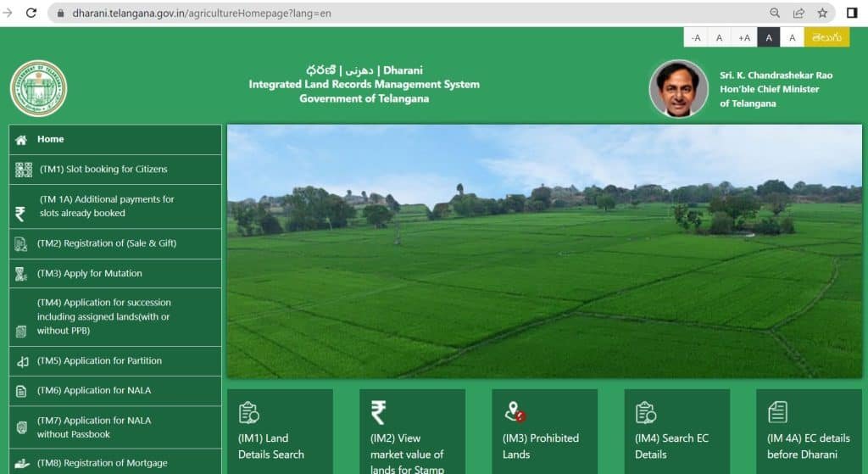
Task: Click the Application for NALA document icon
Action: [21, 392]
